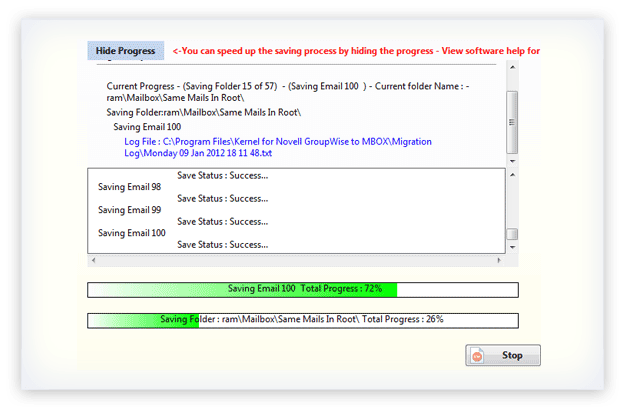Open the migration log file path link
The image size is (624, 409).
tap(278, 148)
